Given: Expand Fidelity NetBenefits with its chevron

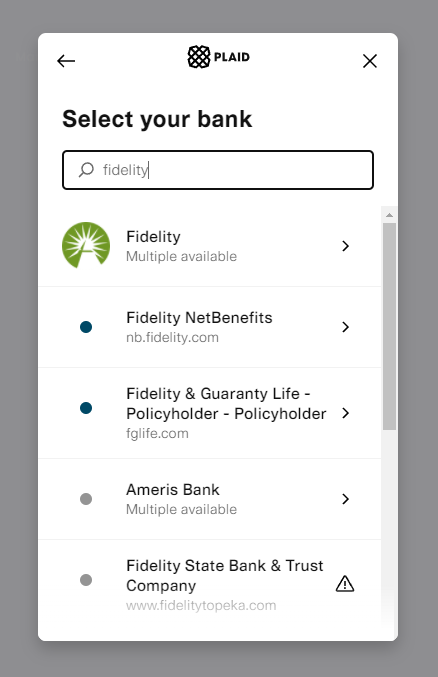Looking at the screenshot, I should [x=345, y=327].
